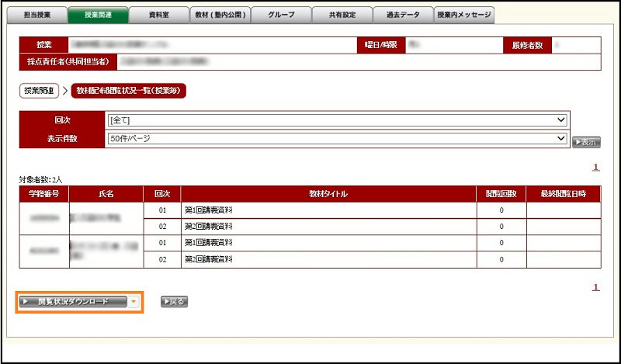
Task: Click page number 1 above the table
Action: [595, 167]
